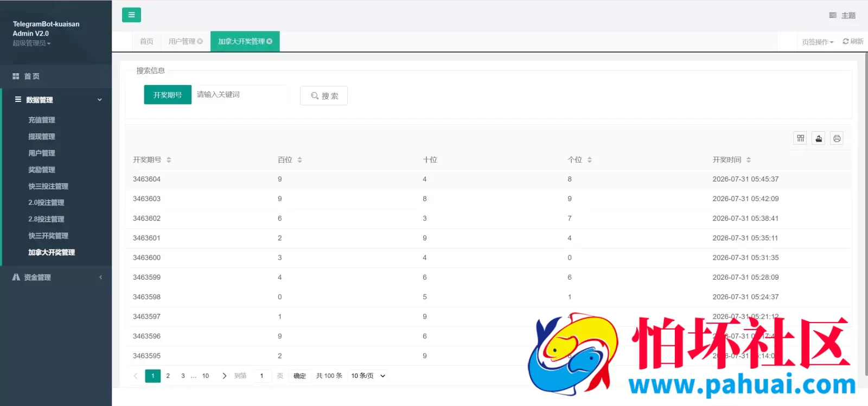The height and width of the screenshot is (406, 868).
Task: Click the 确定 page jump button
Action: tap(299, 376)
